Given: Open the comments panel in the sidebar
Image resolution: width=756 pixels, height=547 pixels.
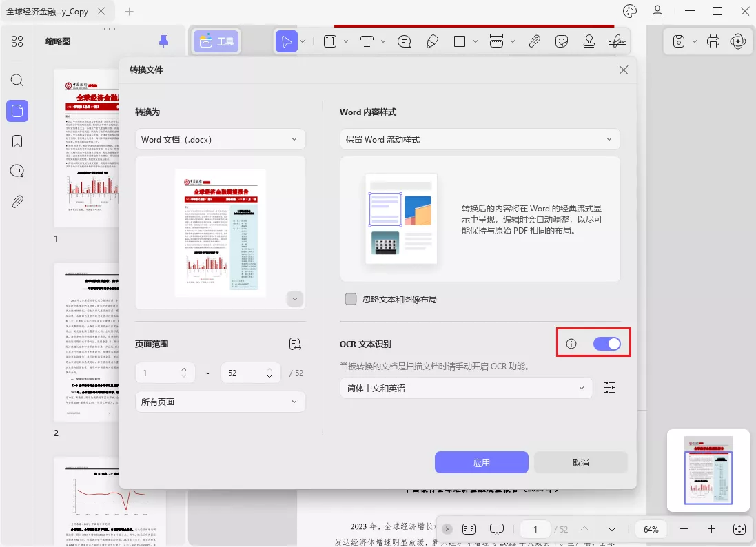Looking at the screenshot, I should pyautogui.click(x=17, y=171).
